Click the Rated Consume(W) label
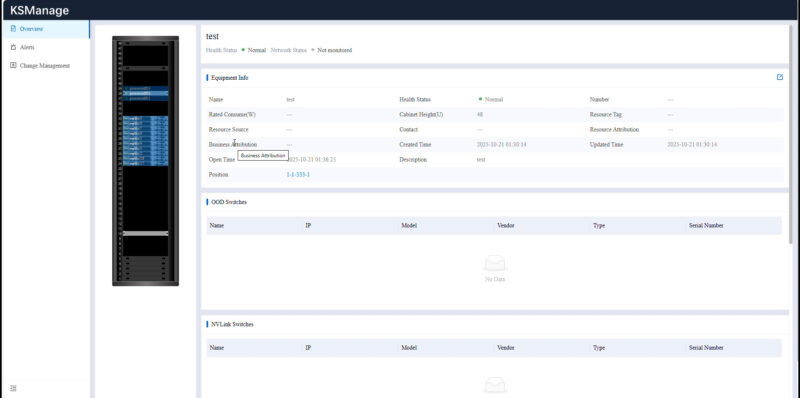 (x=232, y=115)
